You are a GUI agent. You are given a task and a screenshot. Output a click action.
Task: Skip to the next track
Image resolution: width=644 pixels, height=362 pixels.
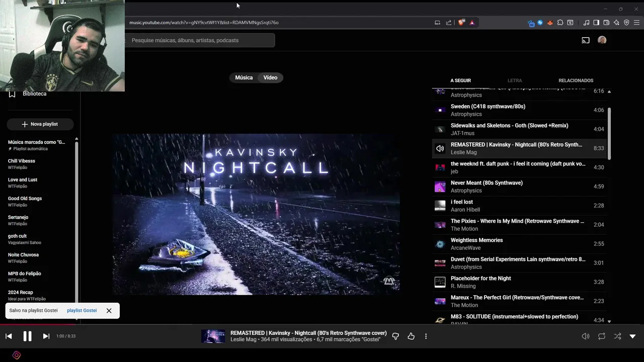(x=46, y=336)
